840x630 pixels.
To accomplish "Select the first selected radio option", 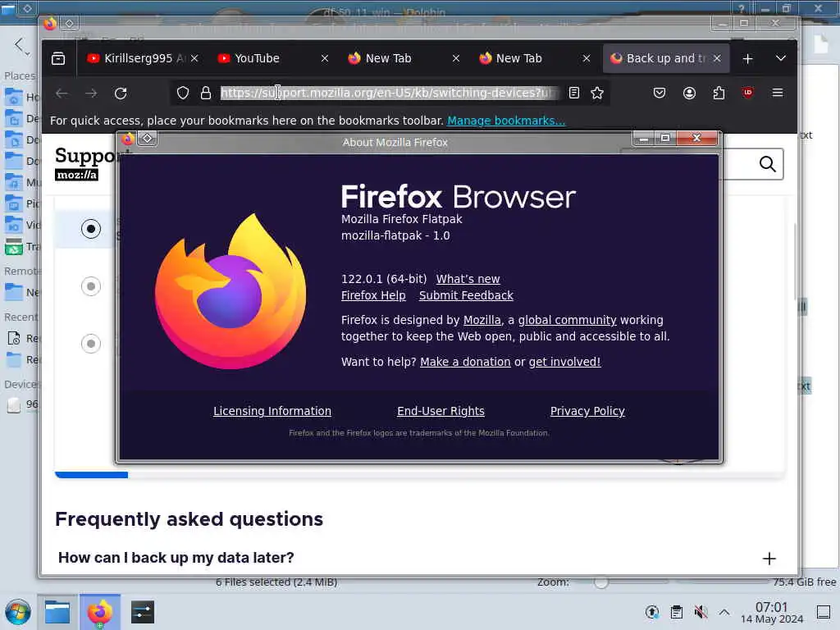I will pos(91,230).
